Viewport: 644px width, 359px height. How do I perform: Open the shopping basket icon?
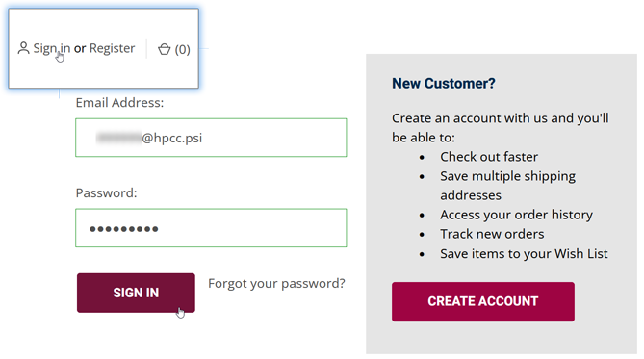[x=165, y=49]
